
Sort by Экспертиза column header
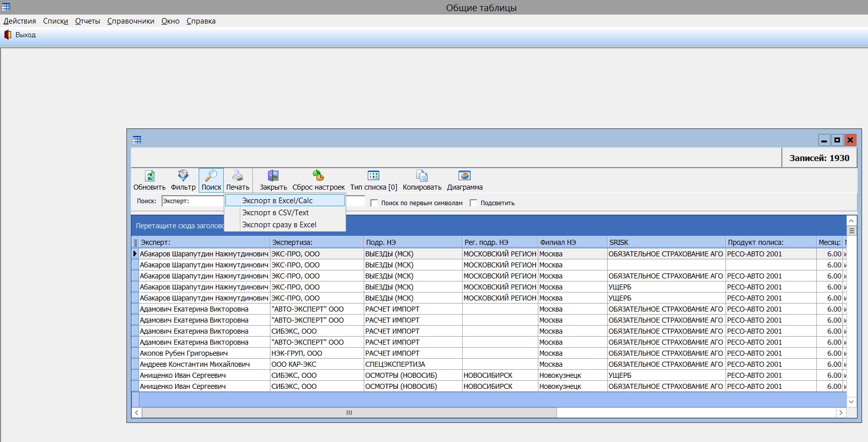point(317,242)
